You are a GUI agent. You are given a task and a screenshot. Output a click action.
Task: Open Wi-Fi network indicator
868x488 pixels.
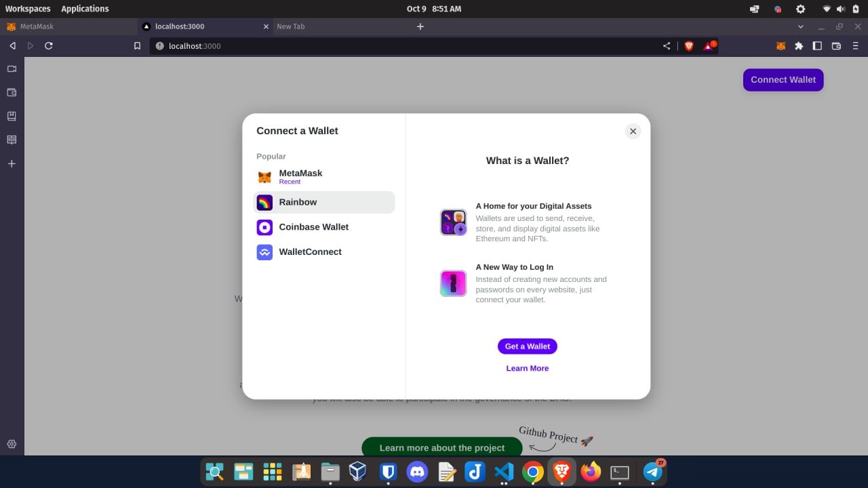(x=827, y=9)
